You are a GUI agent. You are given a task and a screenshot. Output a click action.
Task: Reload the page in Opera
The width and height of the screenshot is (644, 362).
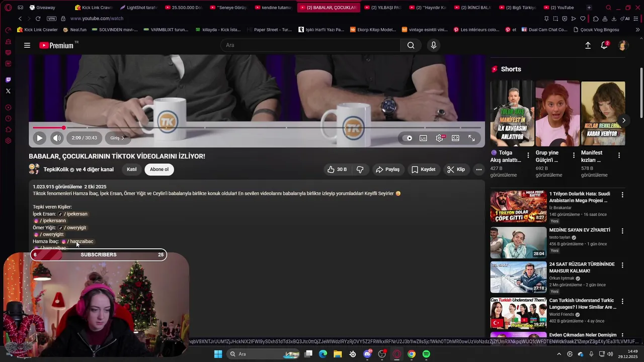click(x=38, y=19)
